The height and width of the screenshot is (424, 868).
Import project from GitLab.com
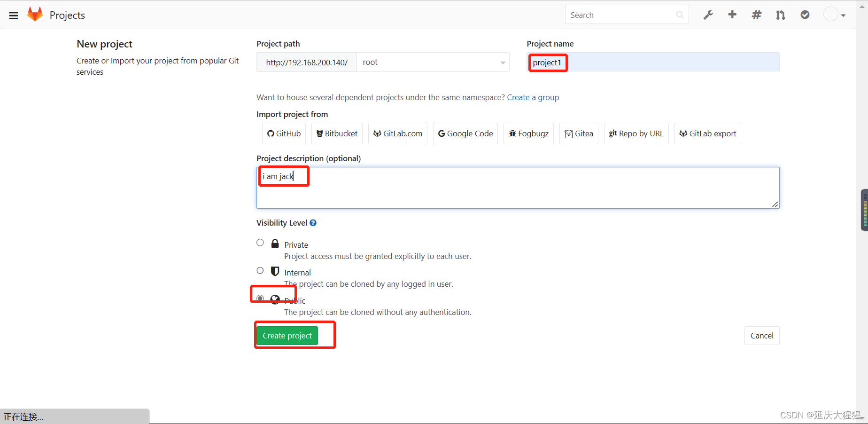click(398, 133)
